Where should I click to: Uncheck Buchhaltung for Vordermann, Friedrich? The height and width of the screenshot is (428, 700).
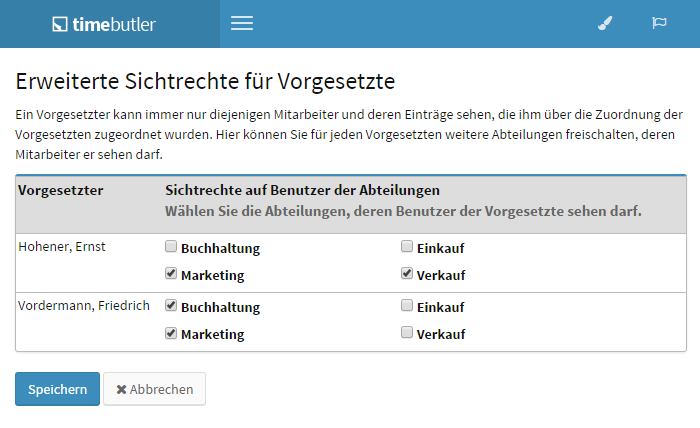(x=171, y=306)
